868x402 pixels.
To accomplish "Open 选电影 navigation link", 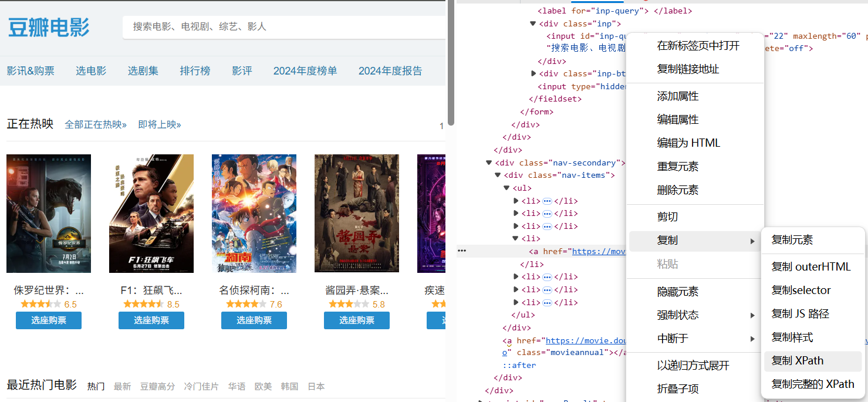I will click(91, 71).
